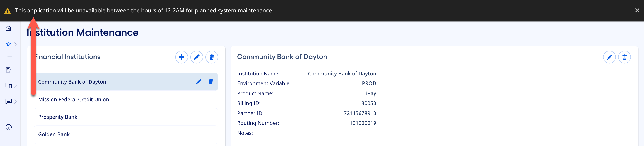Select Golden Bank from the list
The height and width of the screenshot is (146, 644).
coord(54,134)
